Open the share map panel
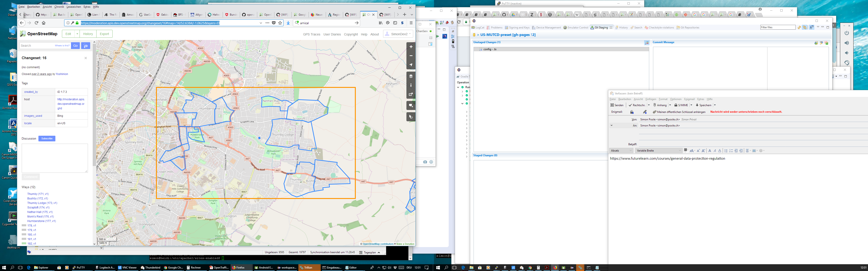 coord(411,94)
